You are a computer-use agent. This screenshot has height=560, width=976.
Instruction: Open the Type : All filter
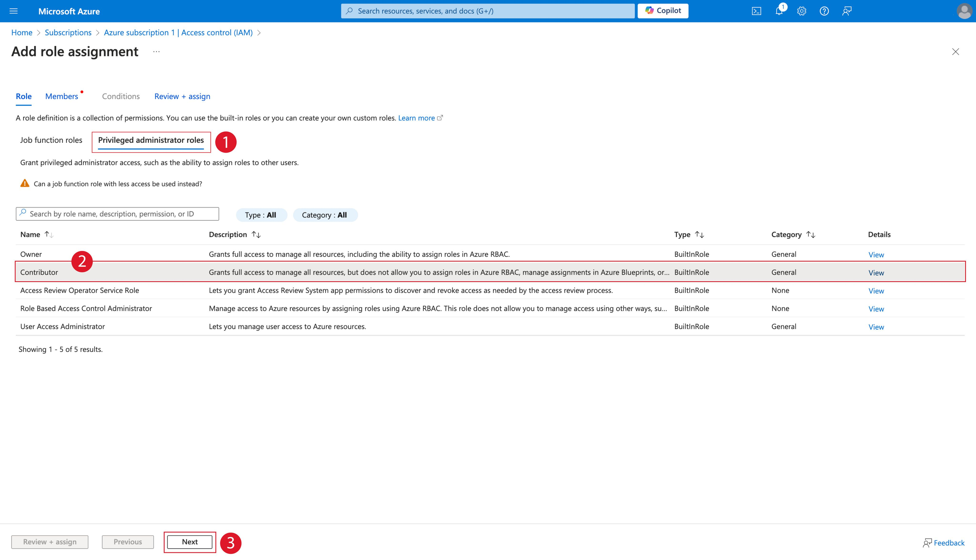point(261,215)
